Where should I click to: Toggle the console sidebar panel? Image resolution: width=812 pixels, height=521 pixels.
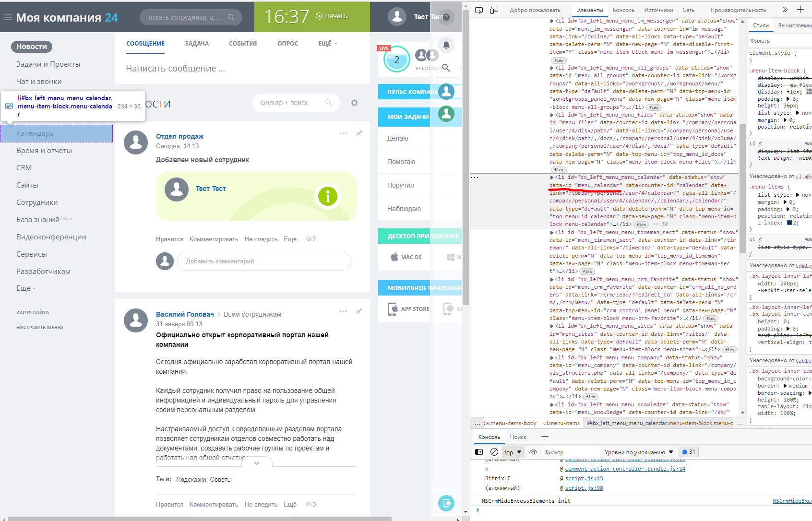(x=479, y=452)
